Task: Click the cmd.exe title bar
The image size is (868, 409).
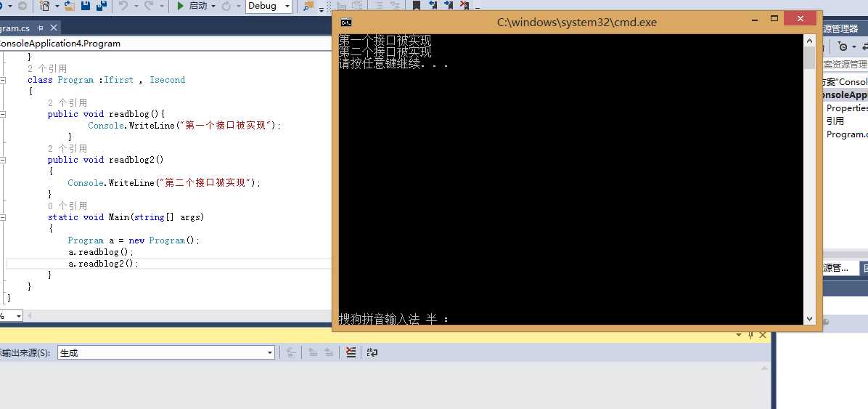Action: [x=577, y=23]
